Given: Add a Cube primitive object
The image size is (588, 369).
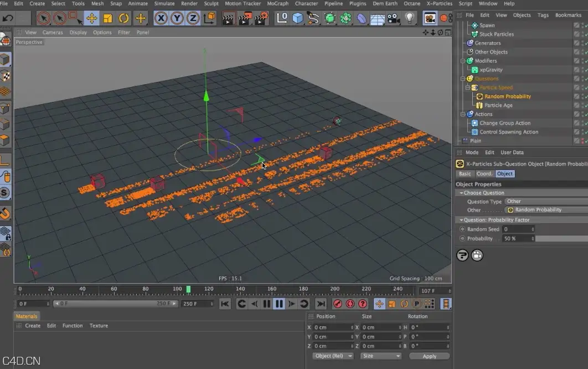Looking at the screenshot, I should click(x=298, y=18).
